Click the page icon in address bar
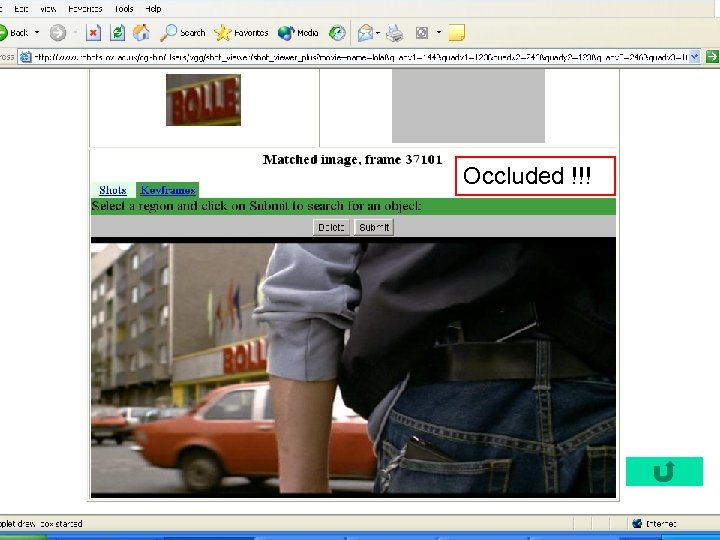 pos(26,57)
